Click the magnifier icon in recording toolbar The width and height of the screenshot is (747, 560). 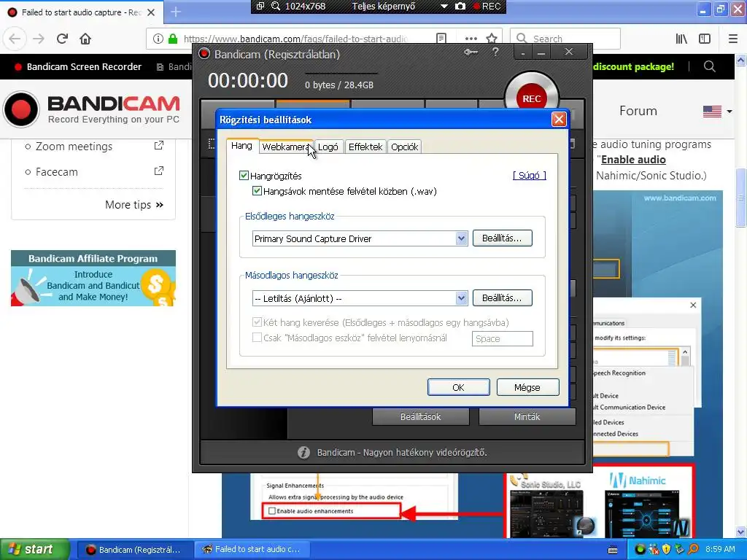point(275,6)
